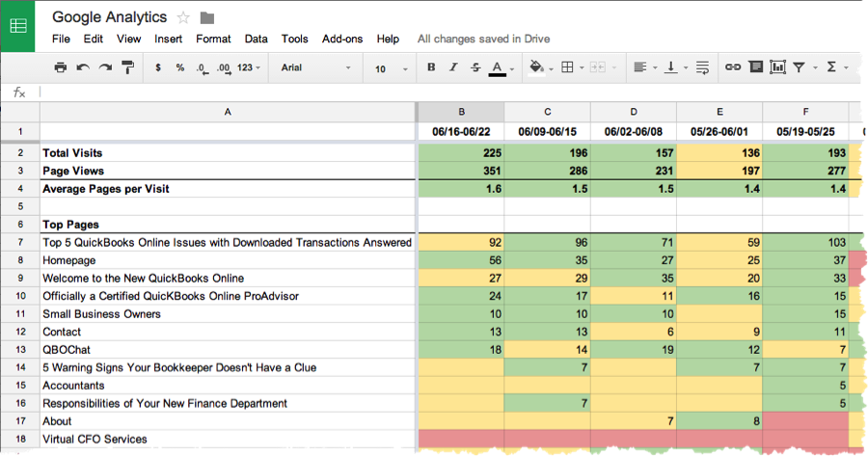Select cell with value 103

[805, 242]
